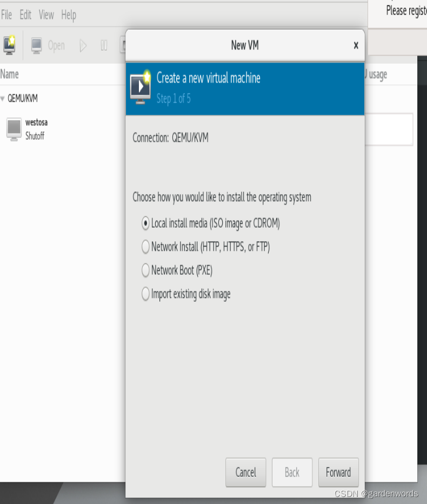
Task: Click 'Choose how you would like to install' text
Action: point(222,197)
